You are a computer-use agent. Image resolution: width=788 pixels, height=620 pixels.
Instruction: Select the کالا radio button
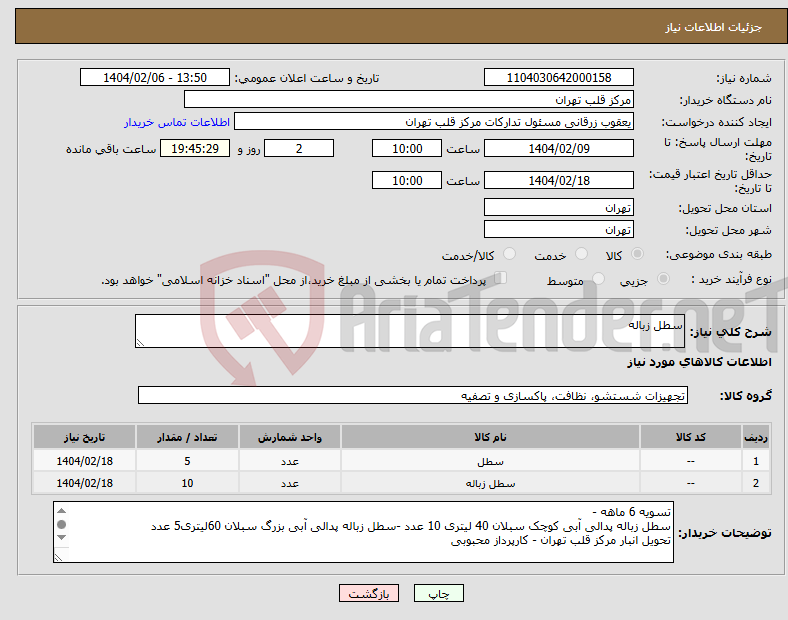(637, 254)
